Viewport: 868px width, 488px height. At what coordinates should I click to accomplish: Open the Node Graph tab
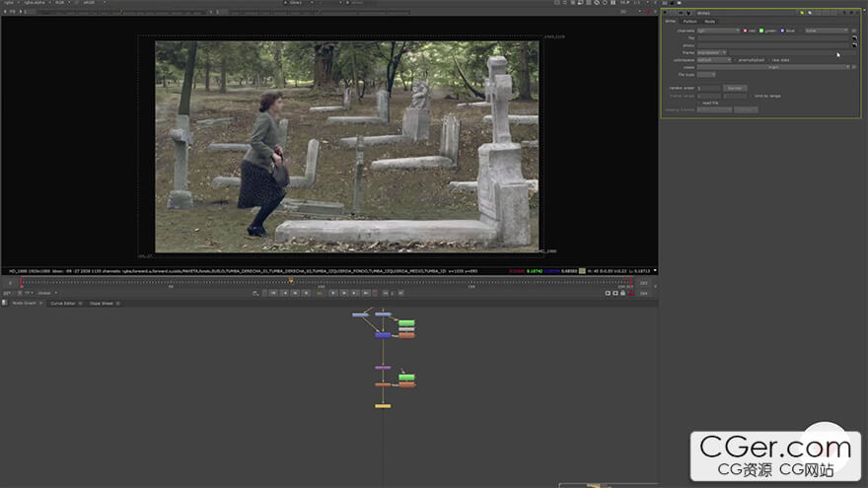click(x=25, y=304)
